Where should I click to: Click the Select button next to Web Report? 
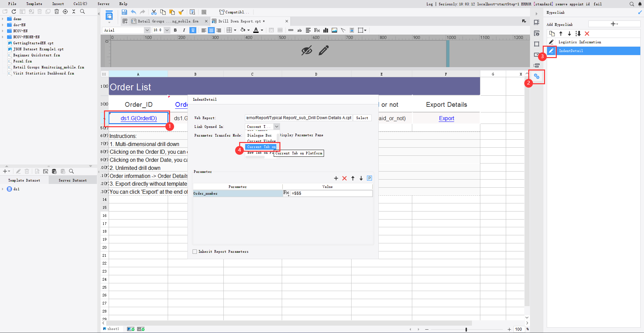[362, 118]
